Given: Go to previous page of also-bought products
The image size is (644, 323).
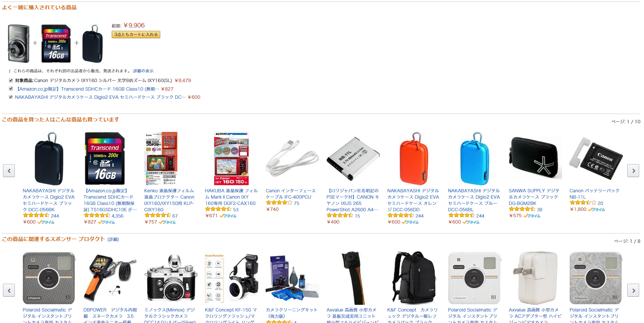Looking at the screenshot, I should pos(9,171).
